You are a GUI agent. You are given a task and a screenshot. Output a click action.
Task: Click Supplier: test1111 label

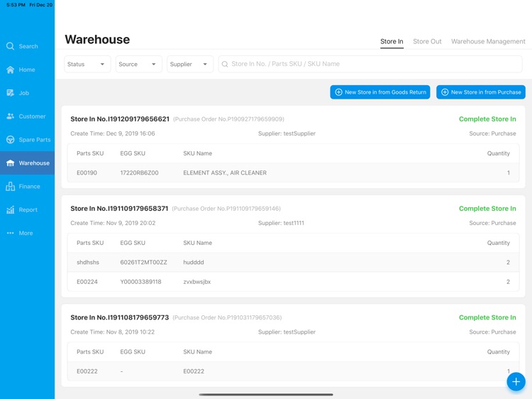coord(281,223)
